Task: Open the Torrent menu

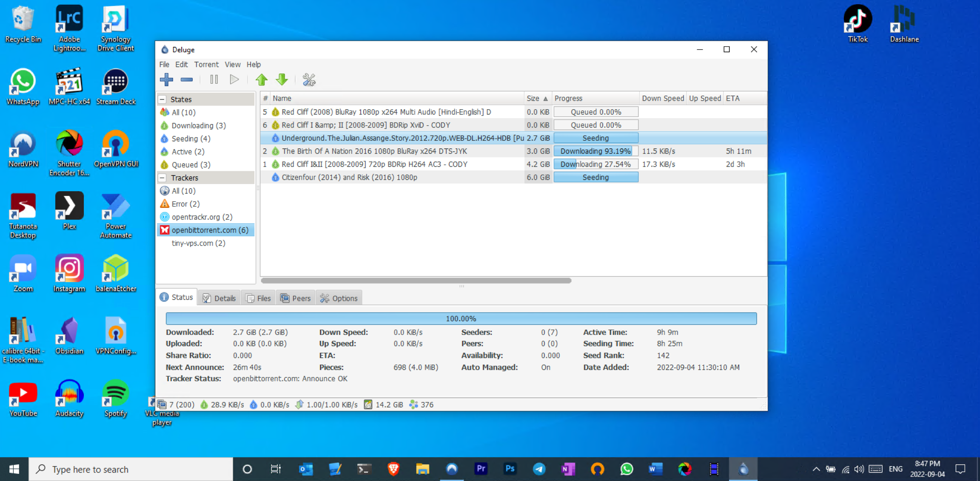Action: (206, 65)
